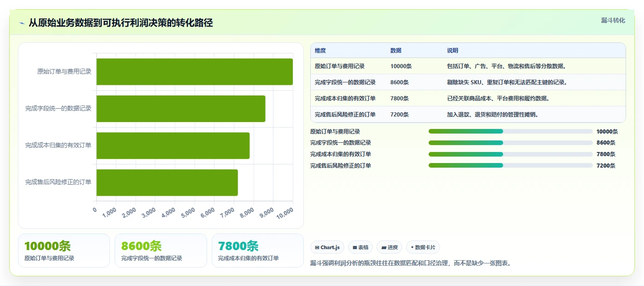Click the 完成字段统一的数据记录 progress bar

[511, 143]
